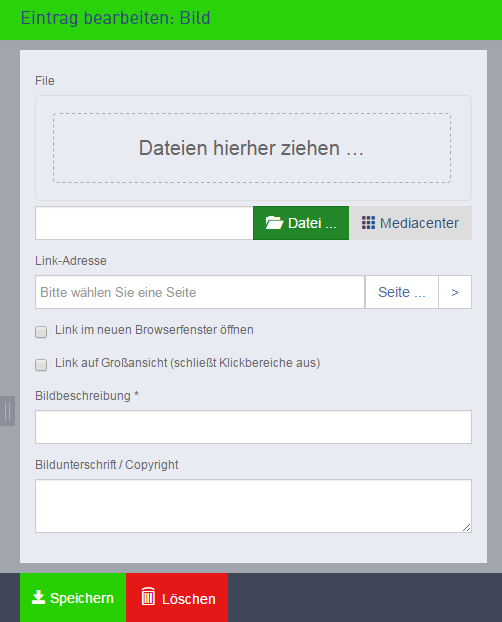Open the Seite ... page picker
This screenshot has height=622, width=502.
point(402,292)
